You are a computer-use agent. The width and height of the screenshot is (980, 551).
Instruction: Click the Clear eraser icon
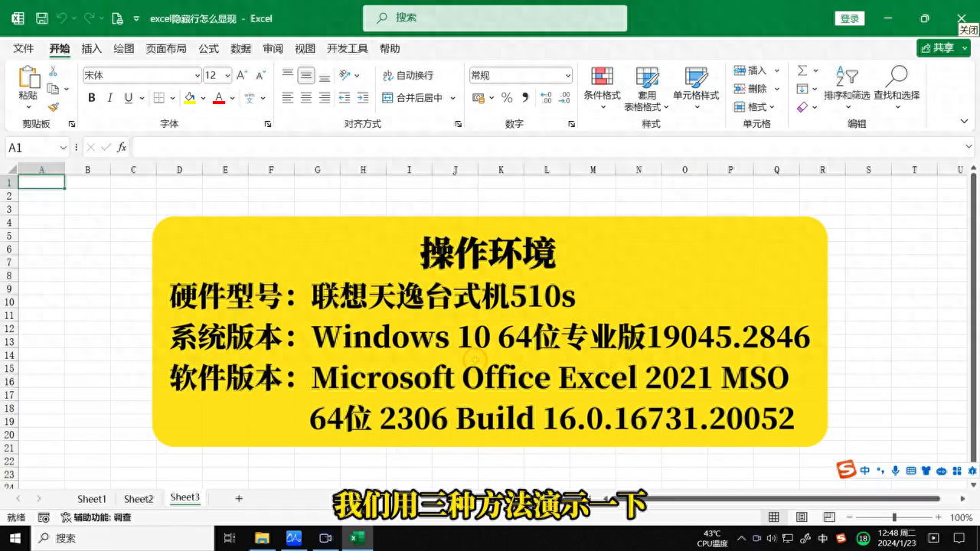click(x=802, y=107)
